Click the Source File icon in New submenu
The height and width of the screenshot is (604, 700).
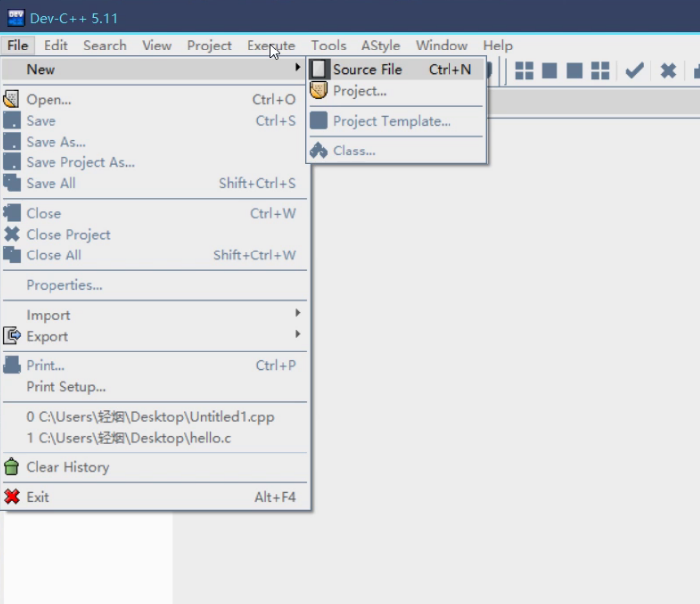(319, 69)
